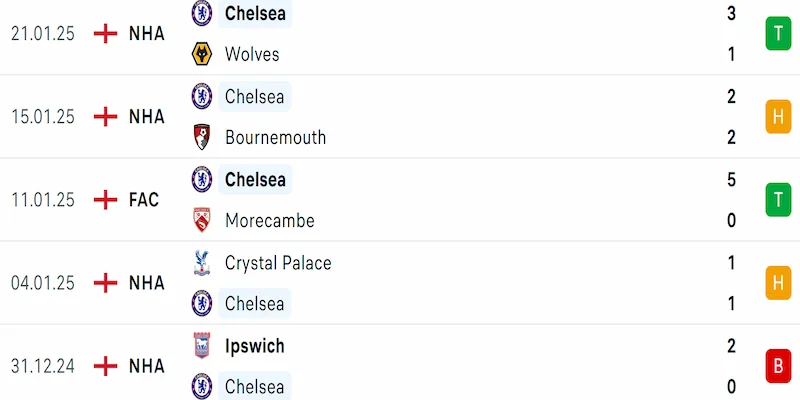The width and height of the screenshot is (800, 400).
Task: Click Chelsea's crest in the Wolves match
Action: click(203, 13)
